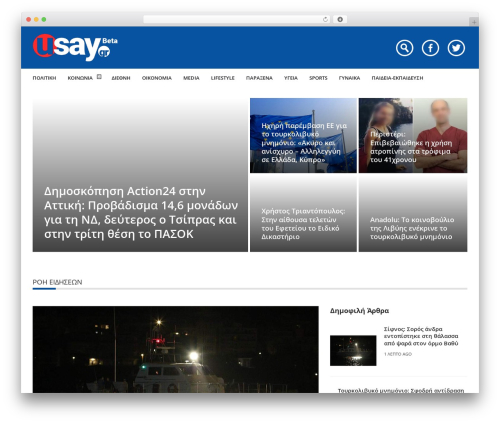
Task: Open the MEDIA menu section
Action: pos(191,78)
